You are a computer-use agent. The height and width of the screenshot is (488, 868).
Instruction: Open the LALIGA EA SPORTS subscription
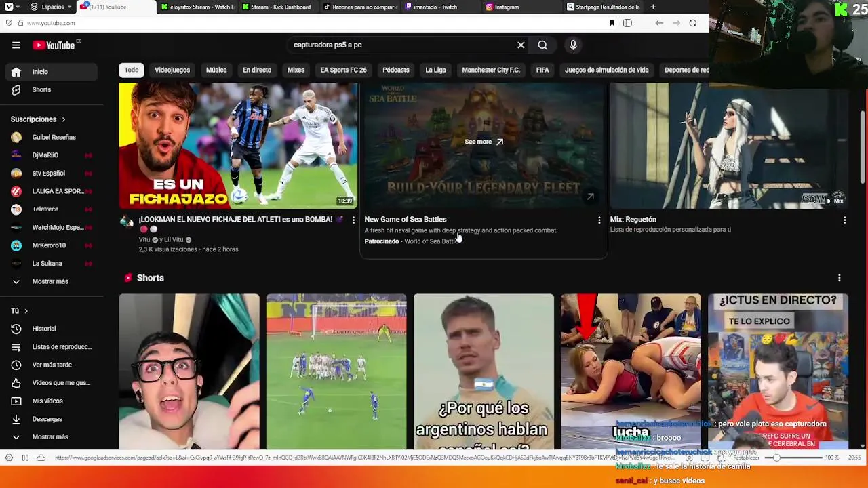(x=52, y=191)
